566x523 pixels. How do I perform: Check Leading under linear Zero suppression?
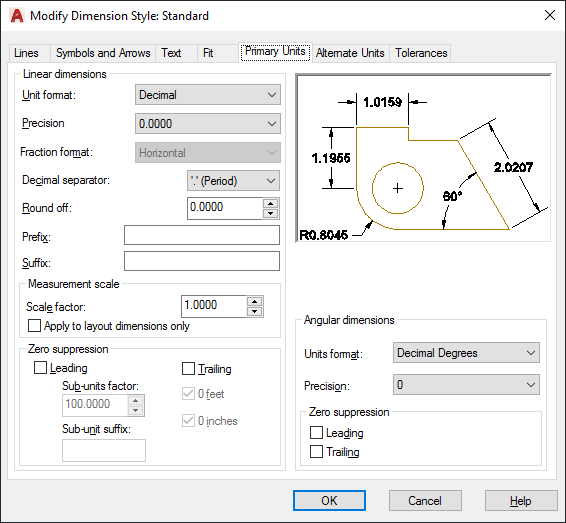pos(40,368)
